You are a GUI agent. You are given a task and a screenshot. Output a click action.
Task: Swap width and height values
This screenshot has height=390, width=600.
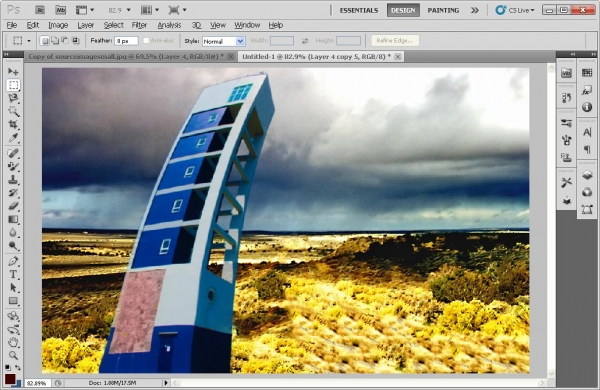305,41
